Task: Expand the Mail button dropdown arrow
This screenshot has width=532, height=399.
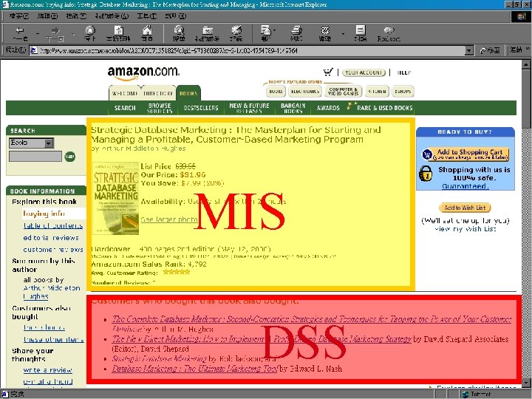Action: pyautogui.click(x=274, y=30)
